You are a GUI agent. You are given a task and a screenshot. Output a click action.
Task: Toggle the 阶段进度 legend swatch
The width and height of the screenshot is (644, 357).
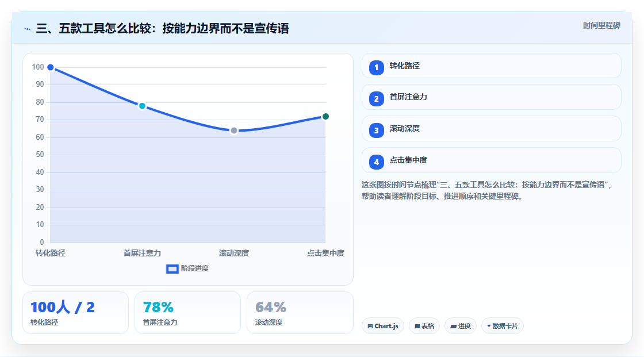tap(172, 268)
